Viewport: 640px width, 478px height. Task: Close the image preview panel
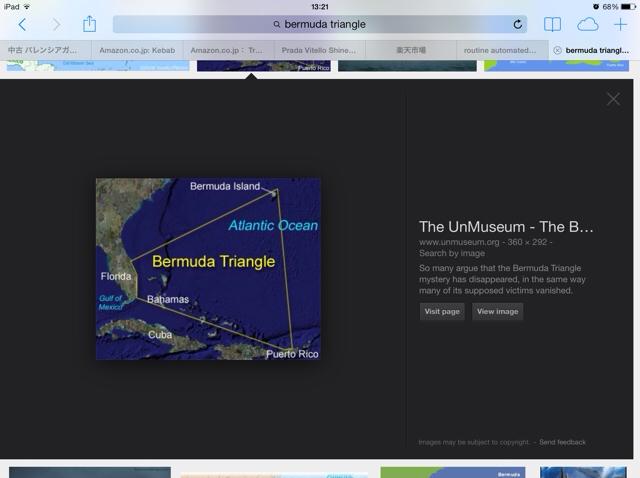pos(613,99)
